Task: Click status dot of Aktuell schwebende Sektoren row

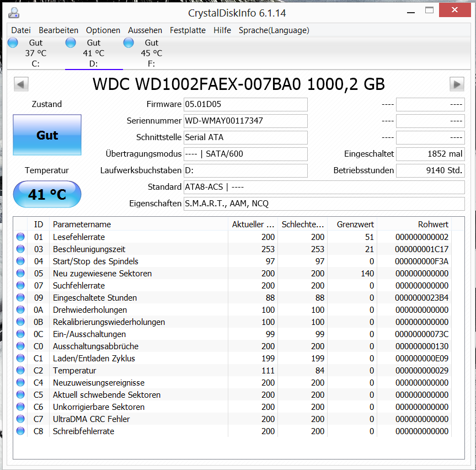Action: (x=20, y=395)
